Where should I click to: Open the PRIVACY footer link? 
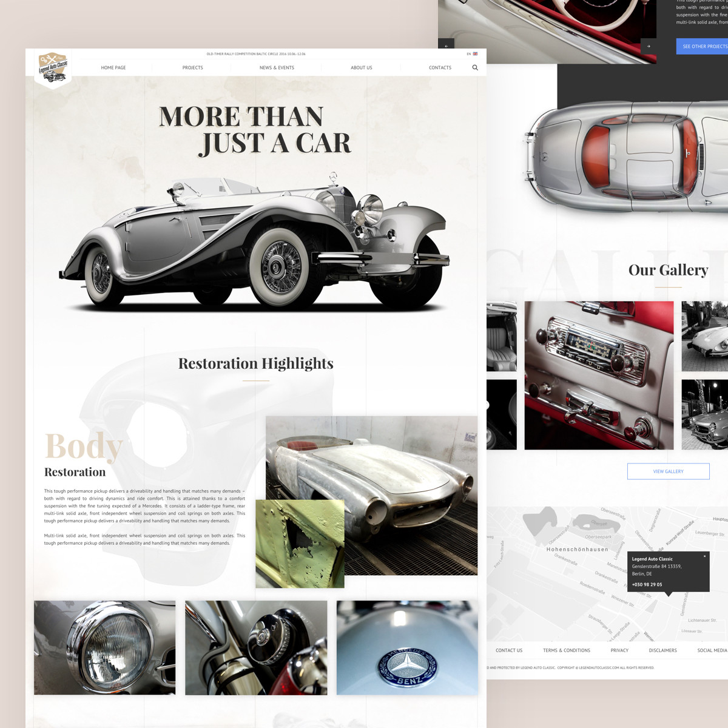(x=619, y=650)
